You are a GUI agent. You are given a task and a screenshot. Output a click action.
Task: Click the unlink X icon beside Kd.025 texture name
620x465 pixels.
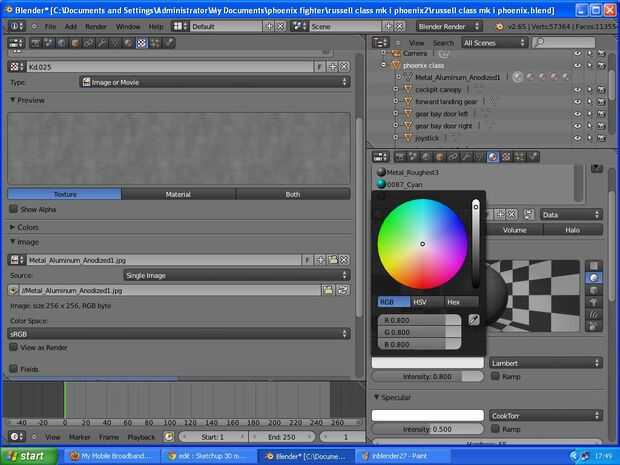pos(344,66)
